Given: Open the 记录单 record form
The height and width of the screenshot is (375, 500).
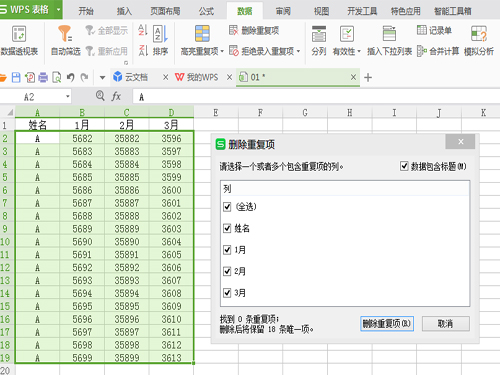Looking at the screenshot, I should tap(434, 30).
